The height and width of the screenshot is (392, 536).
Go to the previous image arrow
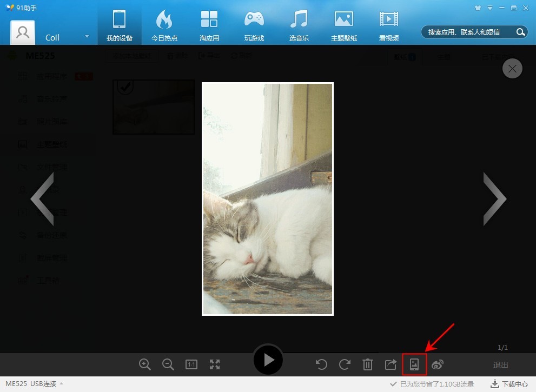tap(42, 199)
